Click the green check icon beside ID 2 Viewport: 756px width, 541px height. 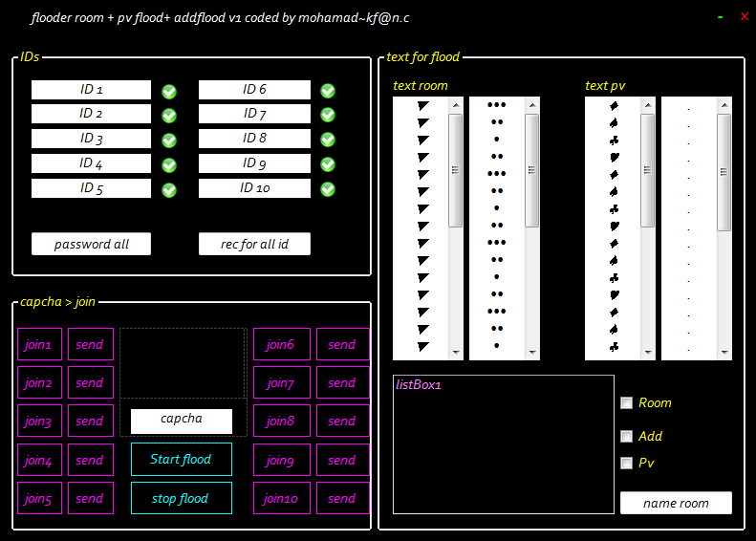(x=169, y=116)
